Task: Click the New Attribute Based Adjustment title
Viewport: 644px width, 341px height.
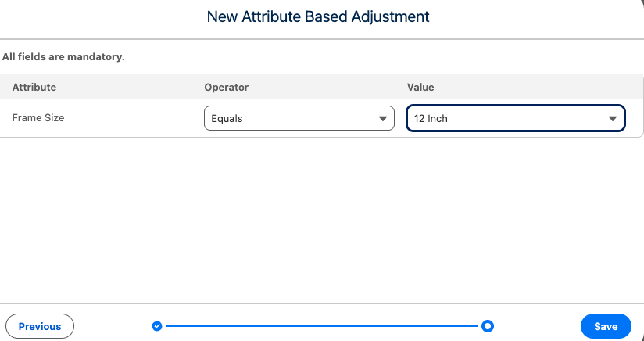Action: pyautogui.click(x=318, y=16)
